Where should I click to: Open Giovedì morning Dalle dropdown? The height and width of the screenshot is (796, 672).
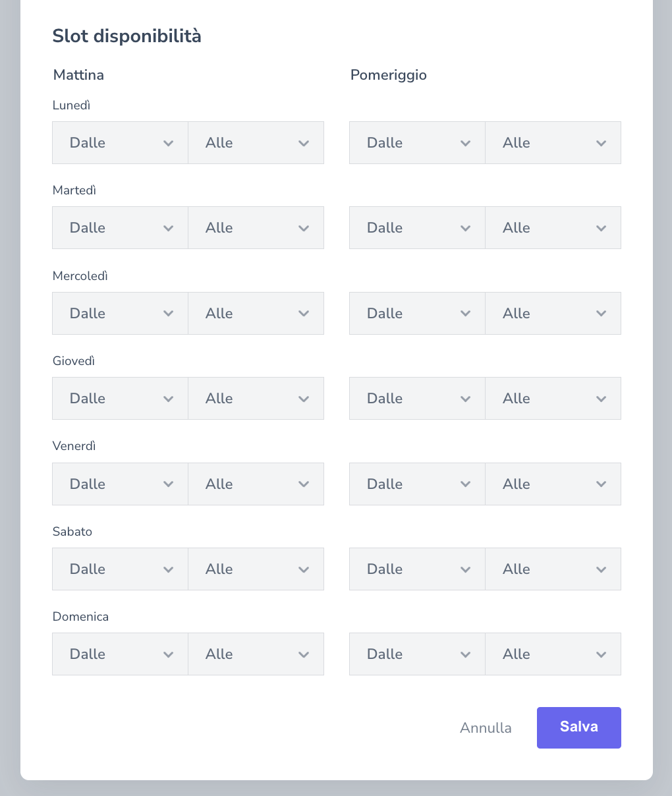(120, 399)
